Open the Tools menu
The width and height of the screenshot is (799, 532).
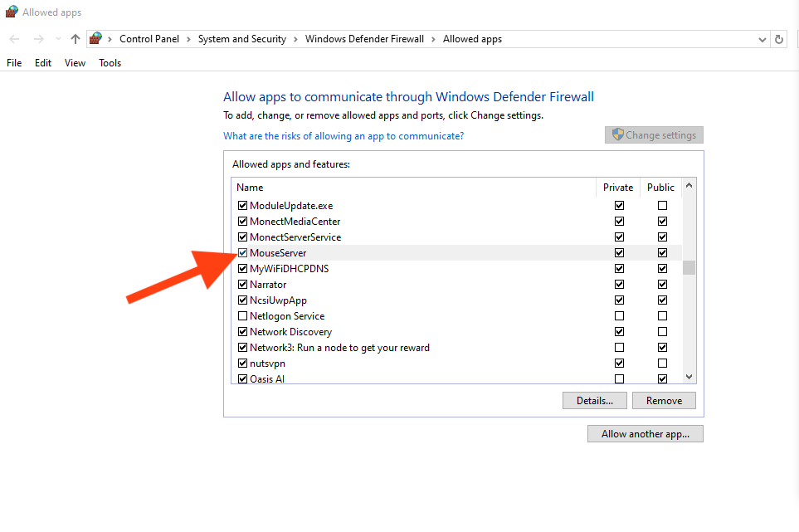(x=110, y=63)
